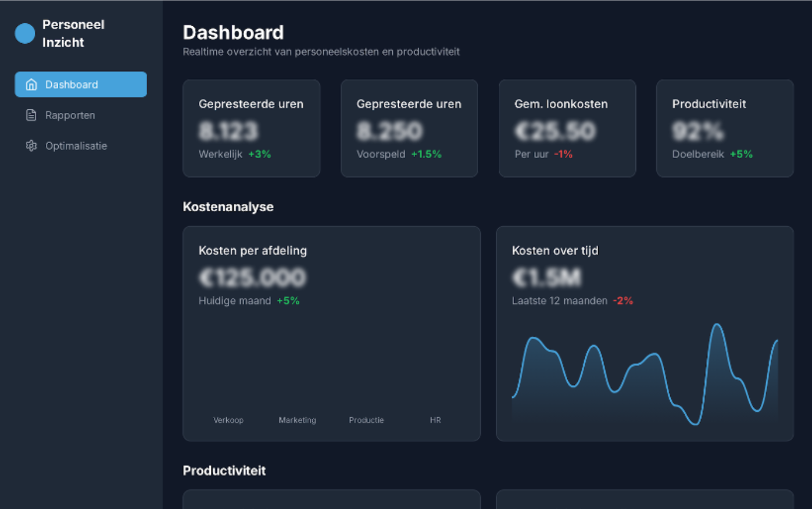Open Rapporten via the document icon
812x509 pixels.
coord(31,115)
